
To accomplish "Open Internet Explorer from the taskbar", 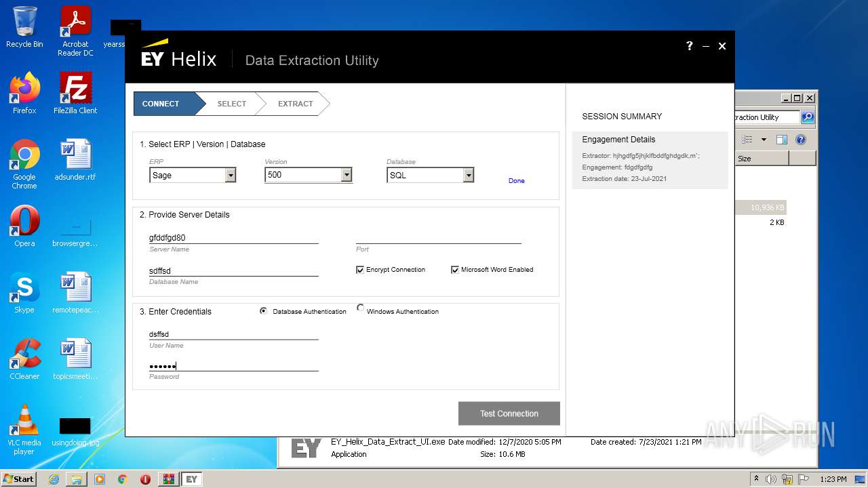I will (54, 479).
